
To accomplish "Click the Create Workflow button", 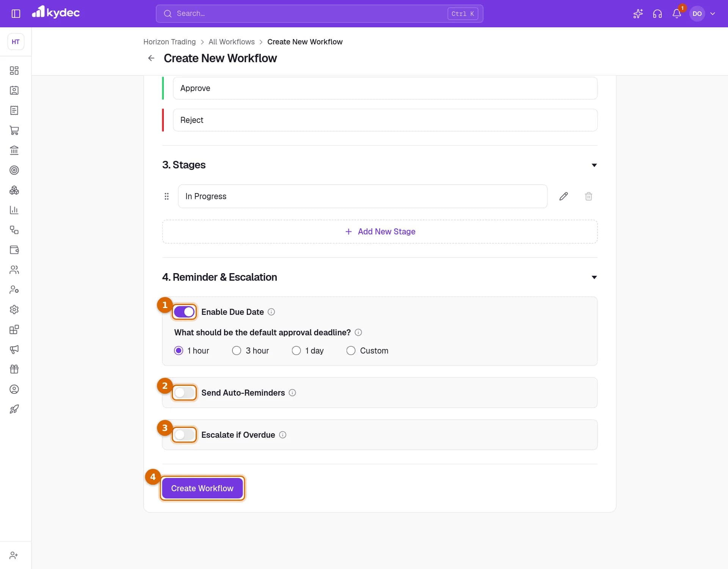I will pos(202,488).
